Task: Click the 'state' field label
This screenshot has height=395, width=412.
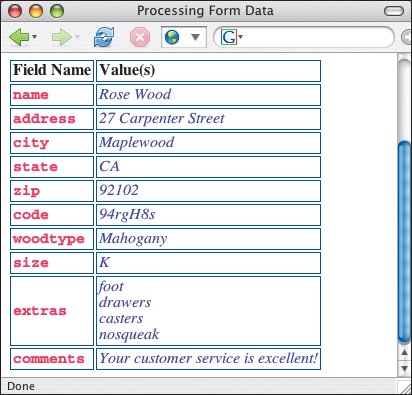Action: (35, 167)
